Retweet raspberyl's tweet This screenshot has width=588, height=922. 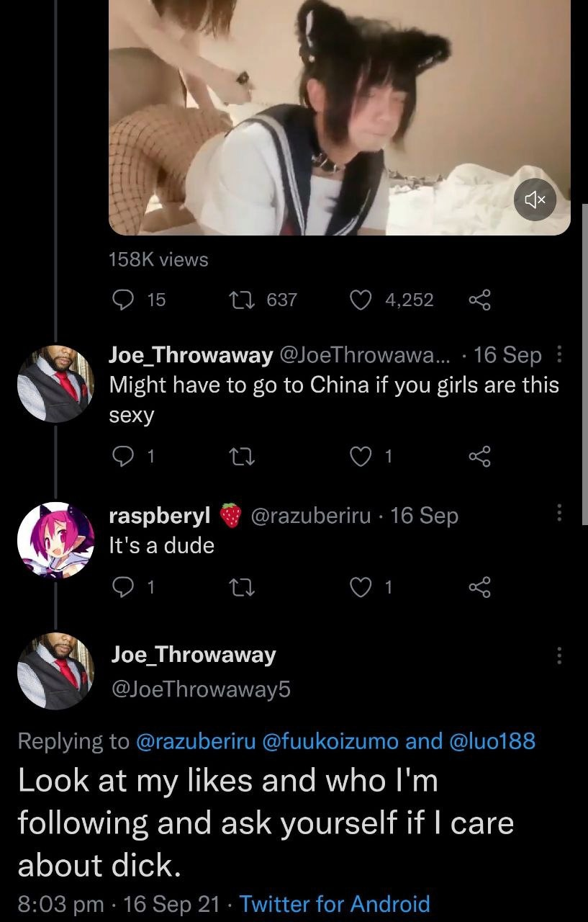coord(238,588)
